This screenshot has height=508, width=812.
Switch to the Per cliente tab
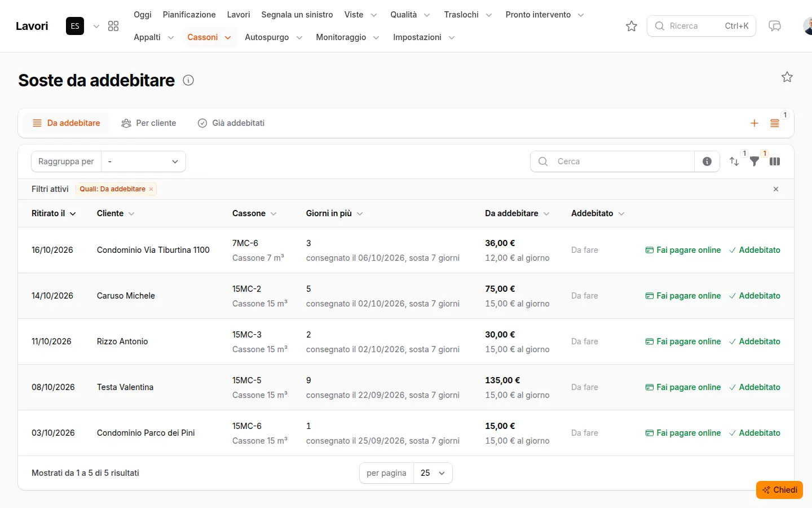(149, 123)
